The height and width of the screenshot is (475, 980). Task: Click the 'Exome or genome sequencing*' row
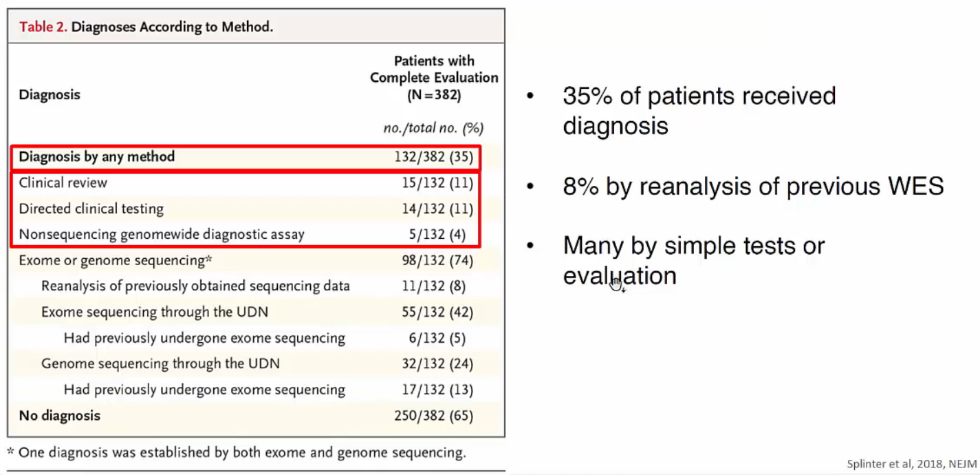(x=246, y=260)
